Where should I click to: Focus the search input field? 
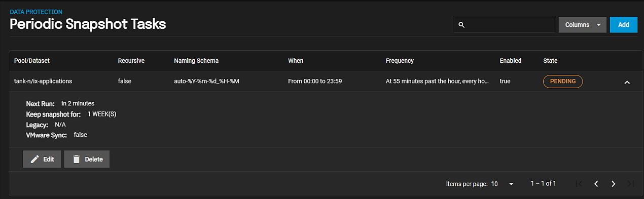click(505, 25)
